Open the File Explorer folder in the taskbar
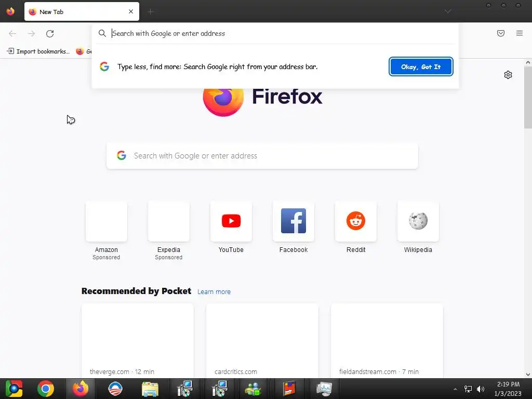This screenshot has height=399, width=532. [x=150, y=389]
